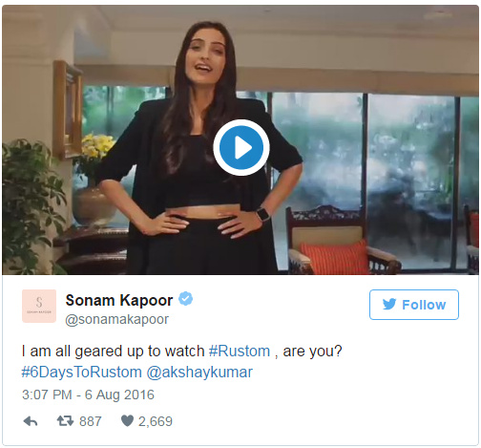The width and height of the screenshot is (481, 448).
Task: Click the reply arrow icon
Action: 31,421
